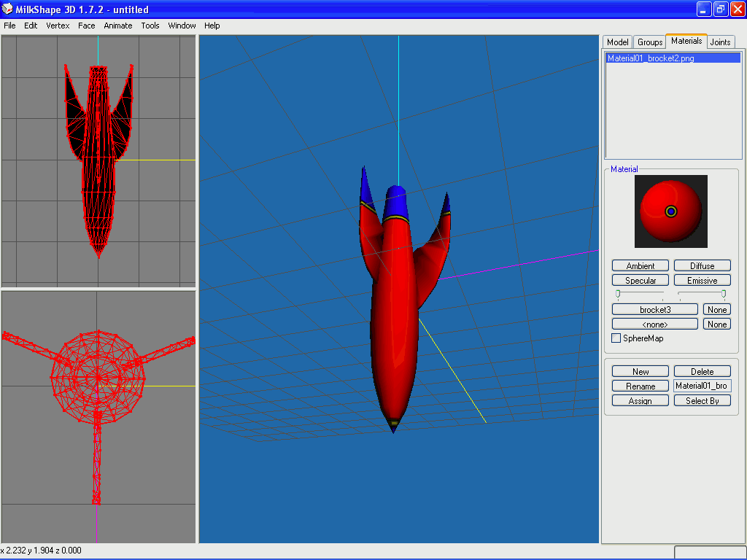This screenshot has height=560, width=747.
Task: Click the material name input field
Action: point(702,386)
